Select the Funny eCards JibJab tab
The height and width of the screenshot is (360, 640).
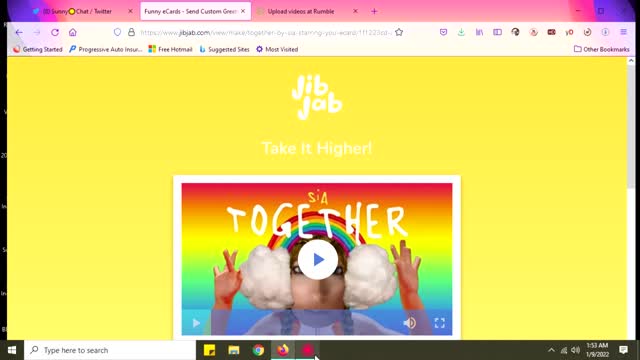[190, 11]
